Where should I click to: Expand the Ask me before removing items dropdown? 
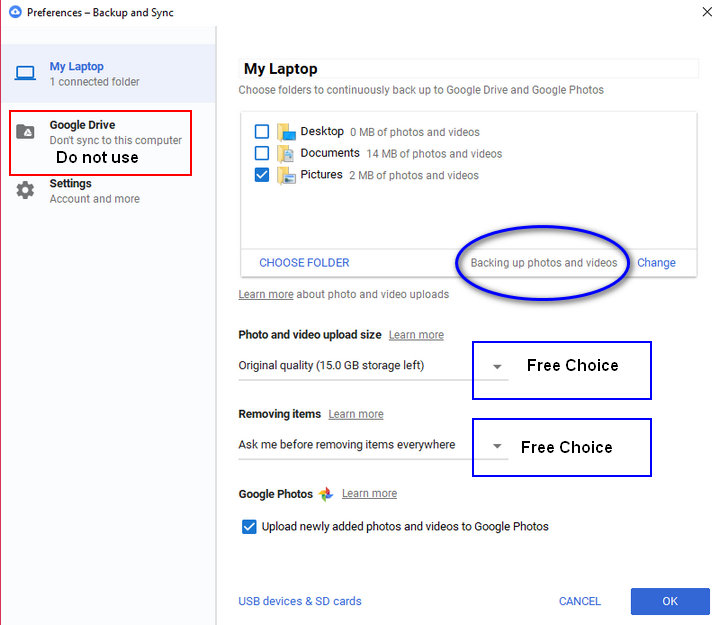373,445
